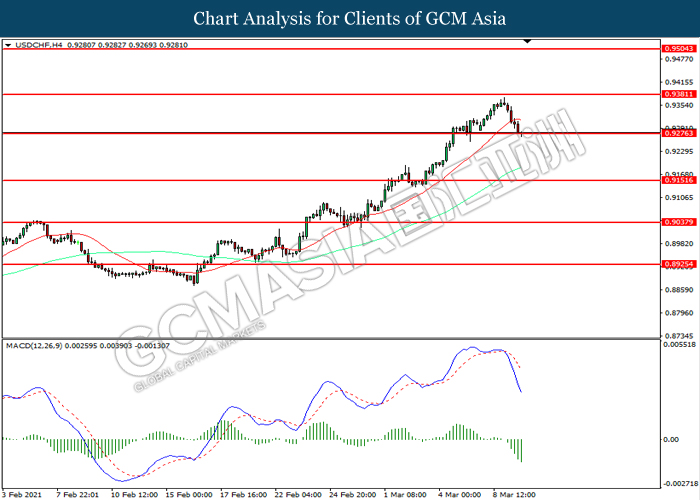Click the MACD 0.00 scale value
Viewport: 700px width, 500px height.
(671, 440)
